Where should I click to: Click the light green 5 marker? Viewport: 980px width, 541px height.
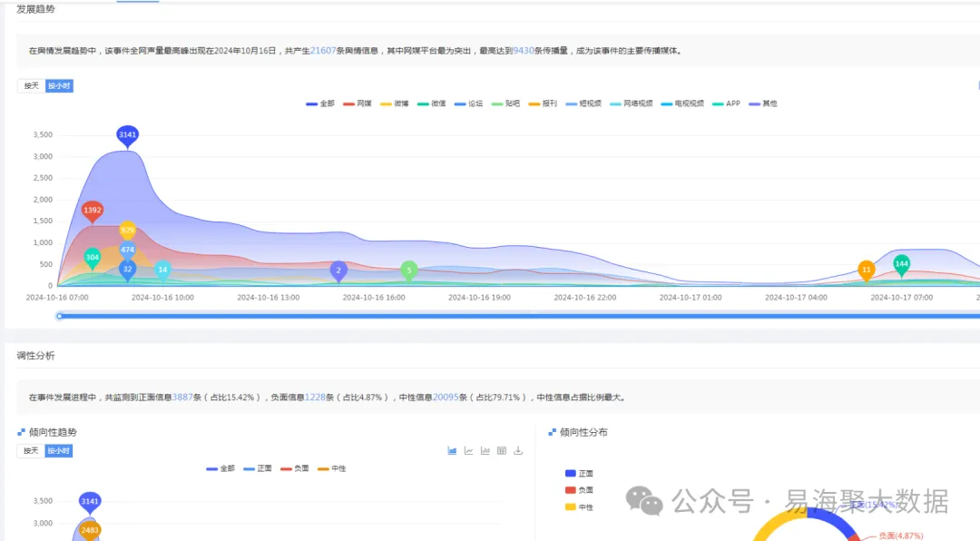tap(408, 270)
